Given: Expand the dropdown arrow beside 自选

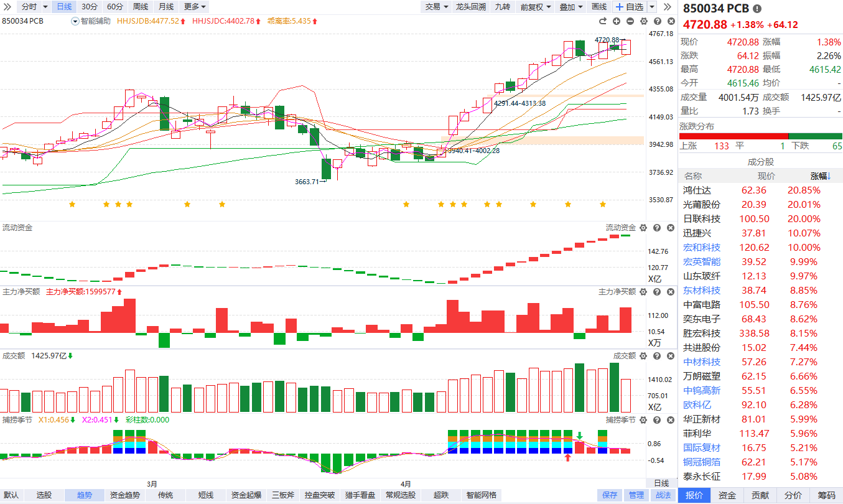Looking at the screenshot, I should coord(652,7).
